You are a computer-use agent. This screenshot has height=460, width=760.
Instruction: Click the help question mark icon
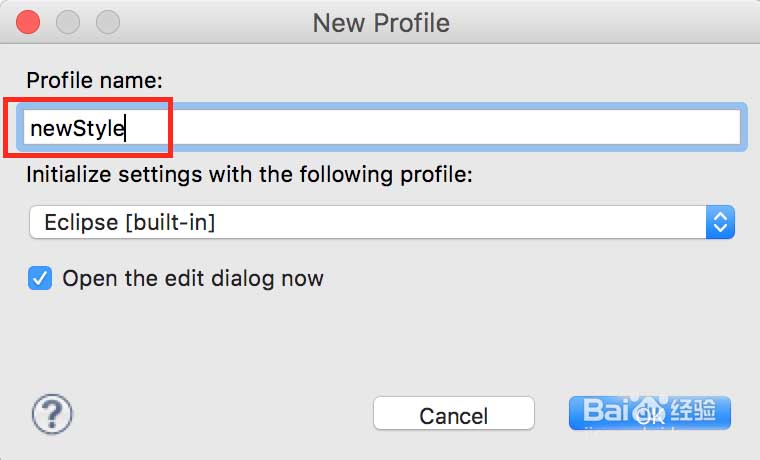click(x=53, y=412)
